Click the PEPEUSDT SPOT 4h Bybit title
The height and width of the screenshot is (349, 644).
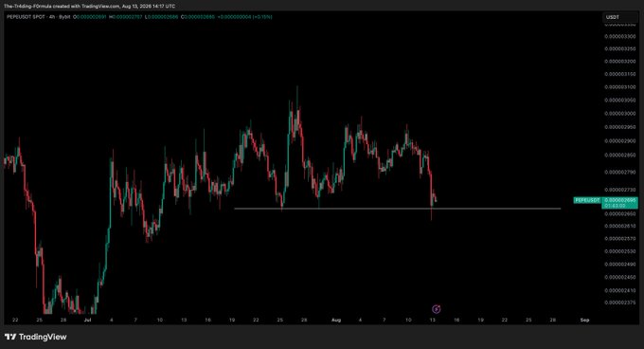[39, 17]
